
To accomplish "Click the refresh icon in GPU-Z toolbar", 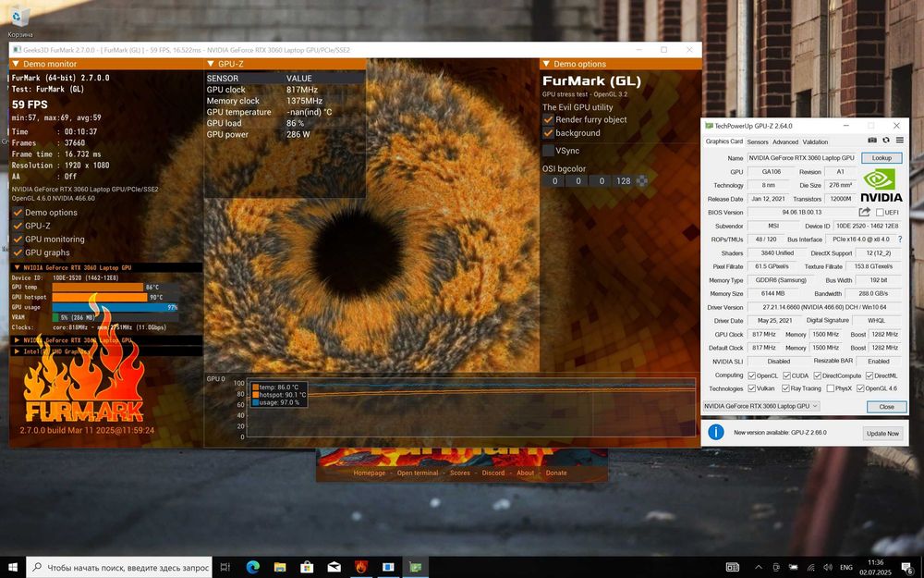I will (886, 141).
